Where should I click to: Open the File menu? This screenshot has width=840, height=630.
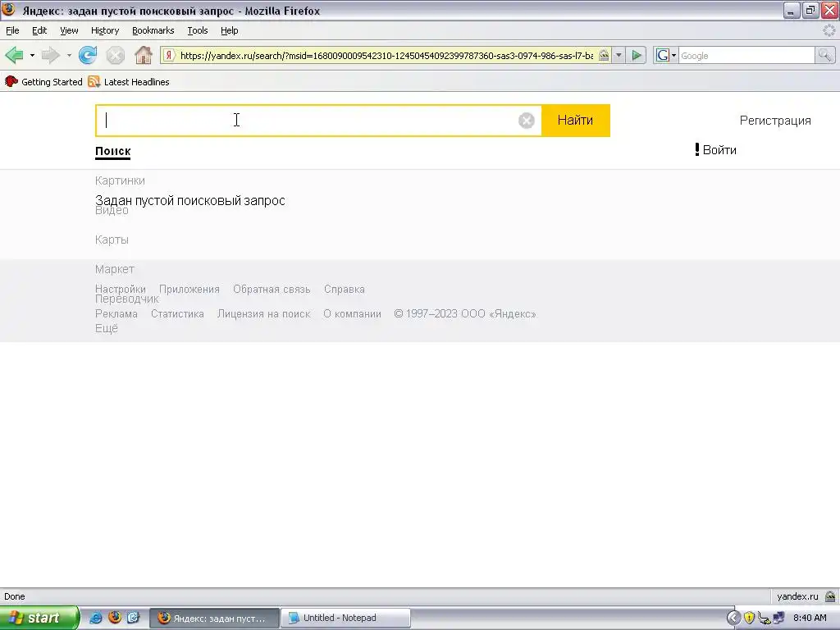coord(12,30)
